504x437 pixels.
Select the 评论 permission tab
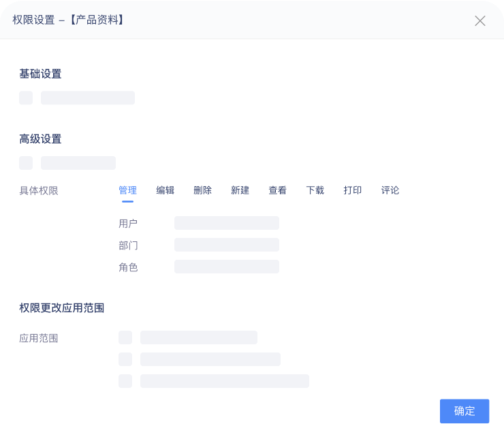pyautogui.click(x=390, y=190)
